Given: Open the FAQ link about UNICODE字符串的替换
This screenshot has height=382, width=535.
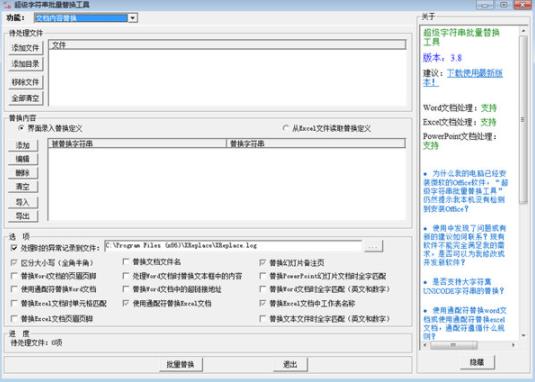Looking at the screenshot, I should pos(463,286).
